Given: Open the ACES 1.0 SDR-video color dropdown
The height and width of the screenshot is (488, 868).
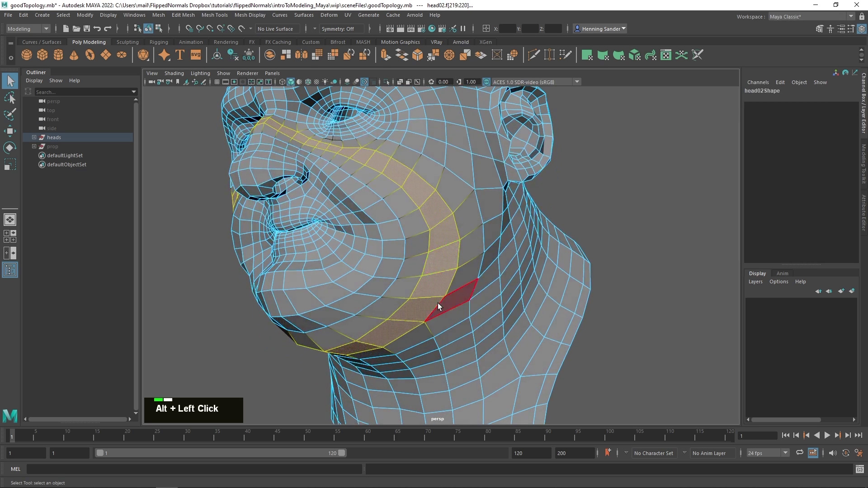Looking at the screenshot, I should tap(576, 82).
